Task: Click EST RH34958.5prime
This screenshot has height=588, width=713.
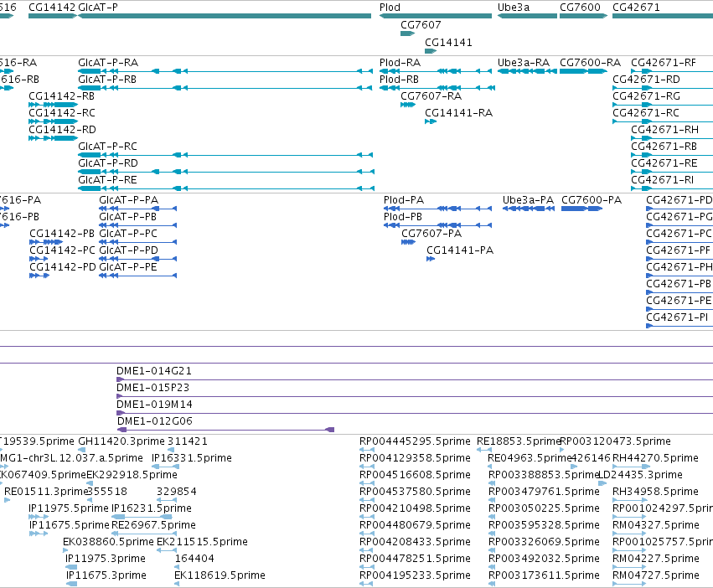Action: click(x=629, y=500)
